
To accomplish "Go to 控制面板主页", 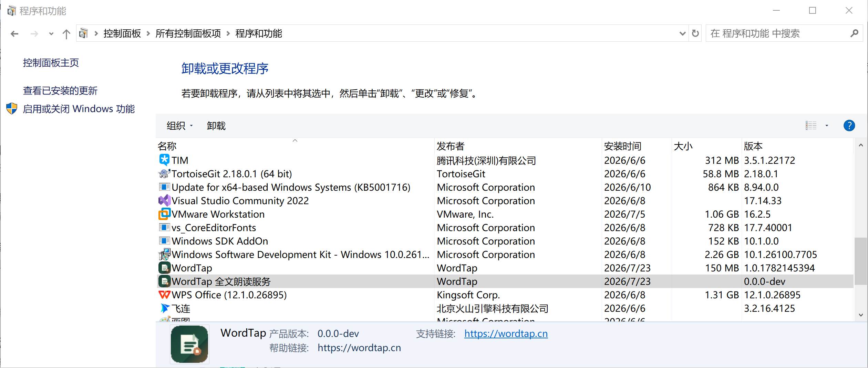I will pyautogui.click(x=51, y=63).
